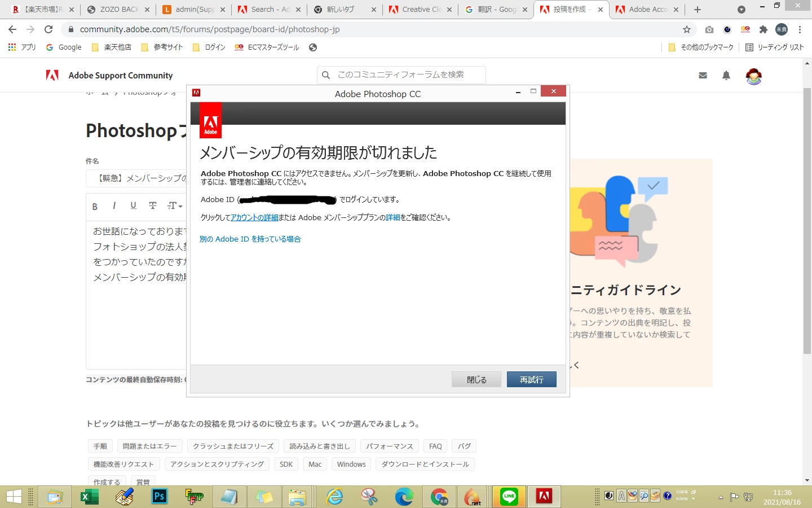Select the ダウンロードとインストール topic tag
The height and width of the screenshot is (508, 812).
click(x=425, y=465)
